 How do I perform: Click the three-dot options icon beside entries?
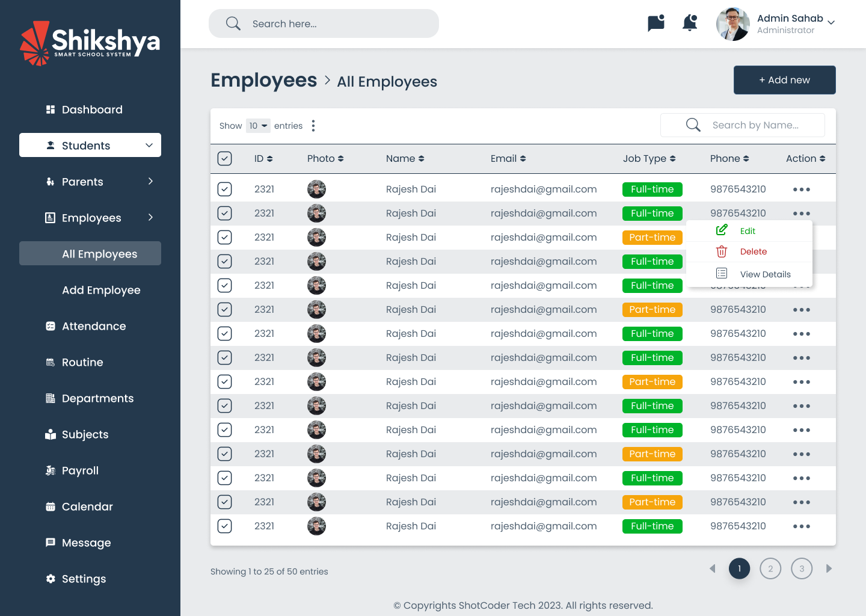[313, 126]
